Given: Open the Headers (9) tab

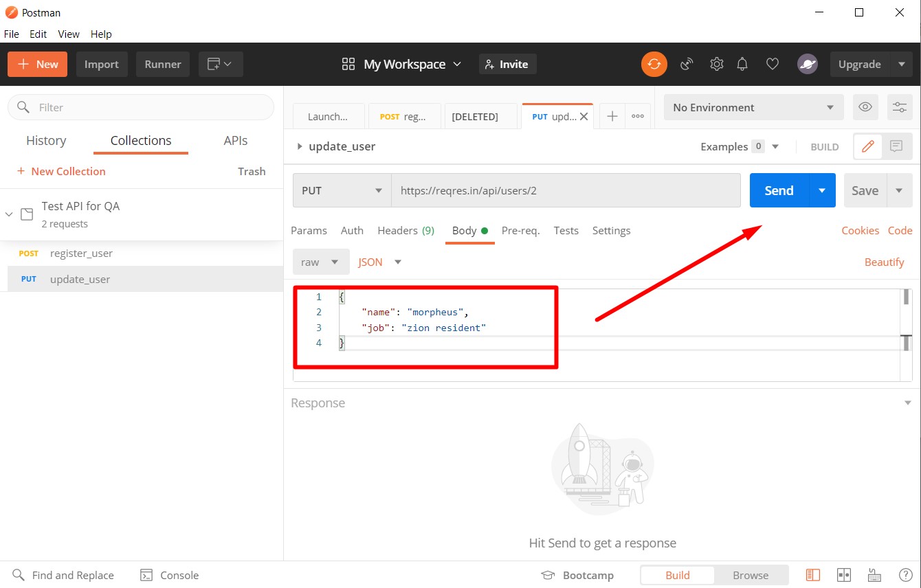Looking at the screenshot, I should [x=406, y=230].
